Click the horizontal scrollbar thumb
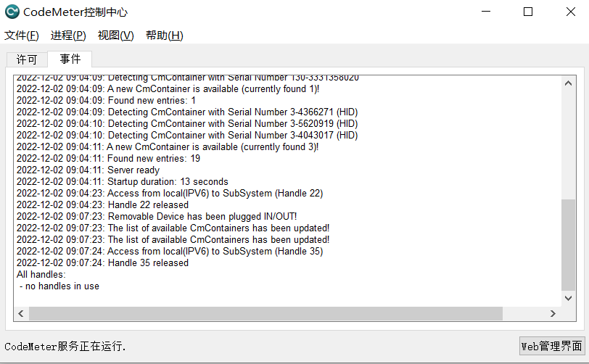The width and height of the screenshot is (589, 364). click(265, 314)
